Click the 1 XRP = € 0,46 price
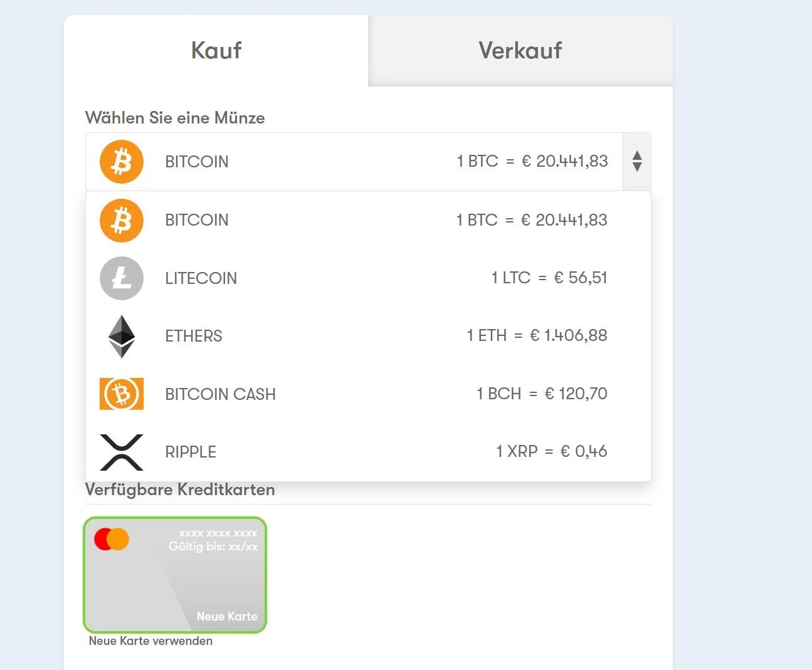Image resolution: width=812 pixels, height=670 pixels. (552, 451)
